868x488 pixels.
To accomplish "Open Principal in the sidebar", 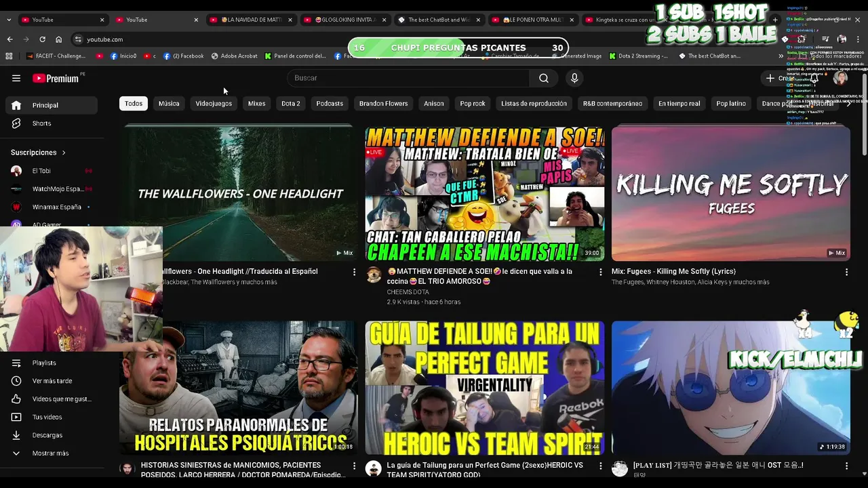I will pyautogui.click(x=52, y=105).
